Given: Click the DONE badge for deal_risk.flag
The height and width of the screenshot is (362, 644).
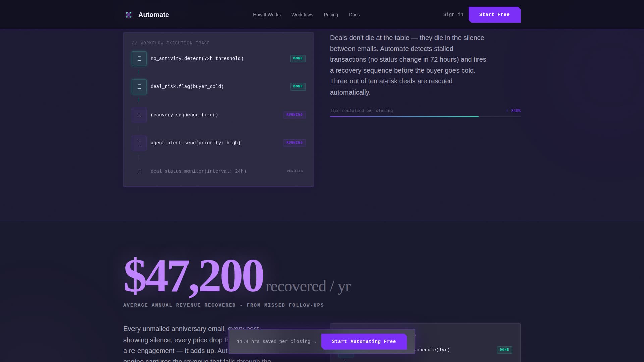Looking at the screenshot, I should pos(298,87).
